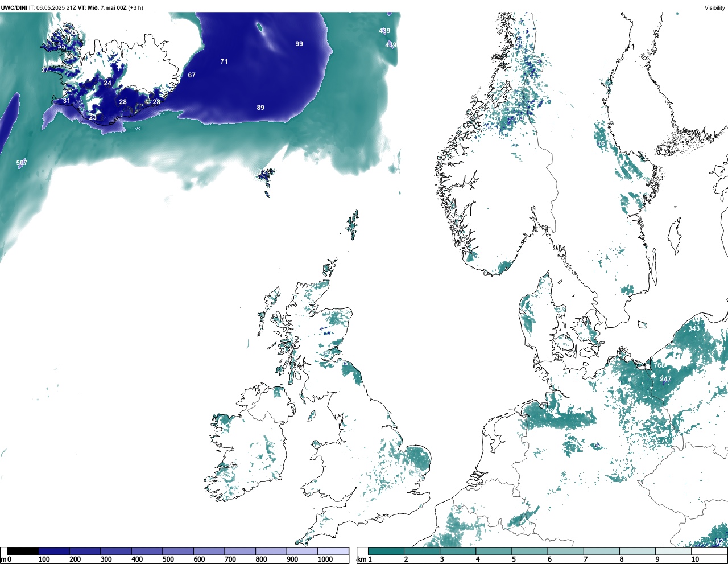Click the 55 value over northwest Iceland
Viewport: 728px width, 564px height.
61,46
